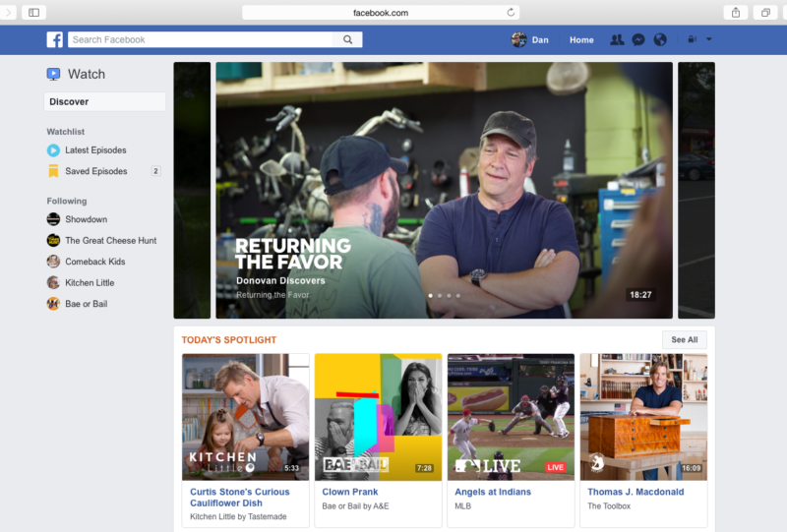This screenshot has height=532, width=787.
Task: Click 'MLB' text under Angels at Indians
Action: click(462, 505)
